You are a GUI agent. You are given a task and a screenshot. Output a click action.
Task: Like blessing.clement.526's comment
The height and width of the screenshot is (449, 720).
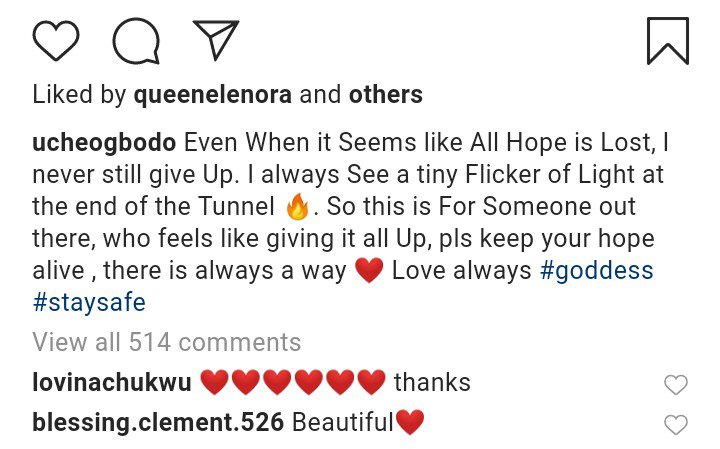tap(676, 425)
